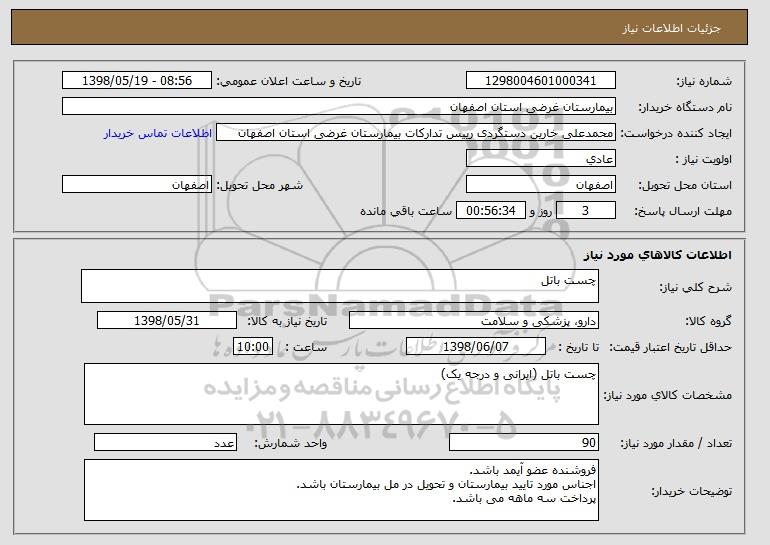Screen dimensions: 770x545
Task: Click the label ایجاد کننده درخواست
Action: tap(676, 133)
